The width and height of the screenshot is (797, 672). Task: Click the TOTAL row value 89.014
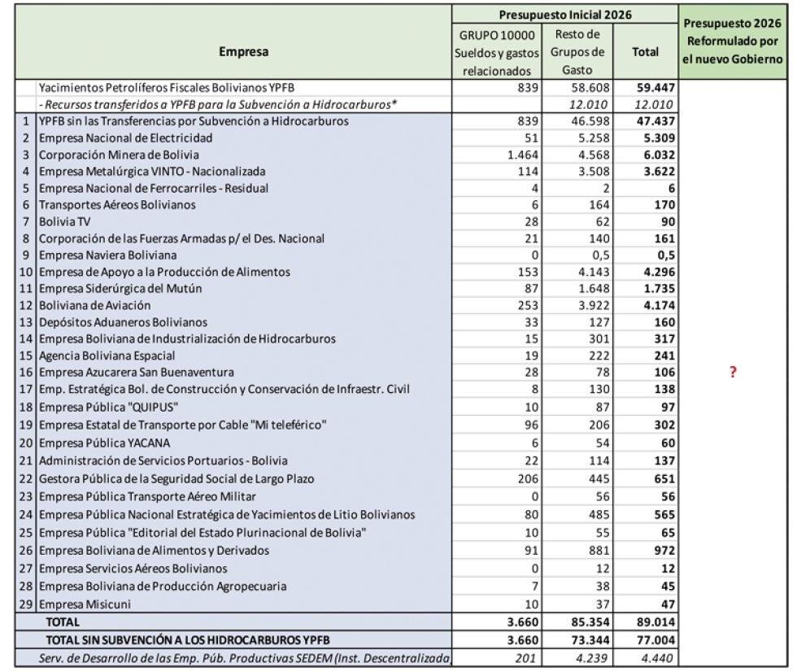(x=657, y=621)
